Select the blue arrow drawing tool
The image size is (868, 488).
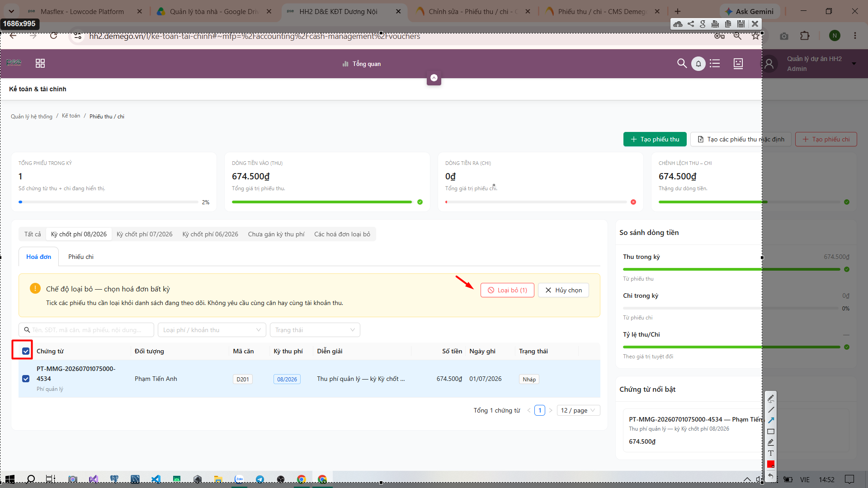771,421
